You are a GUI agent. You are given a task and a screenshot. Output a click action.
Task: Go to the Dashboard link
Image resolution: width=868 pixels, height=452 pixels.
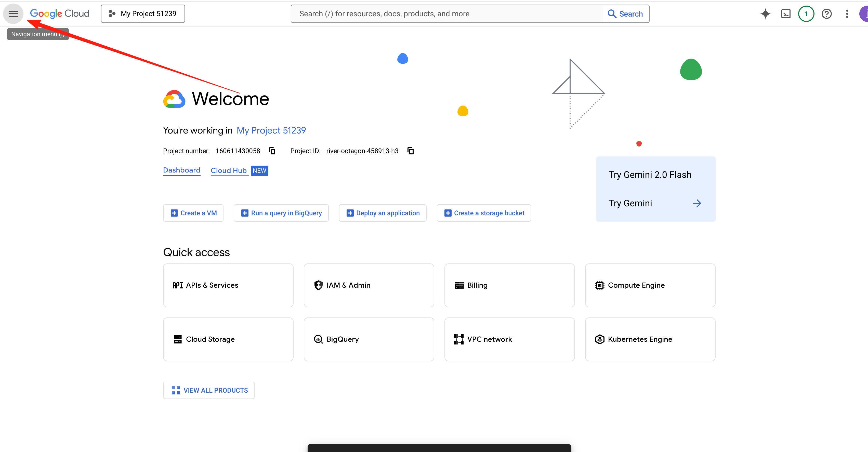click(182, 170)
